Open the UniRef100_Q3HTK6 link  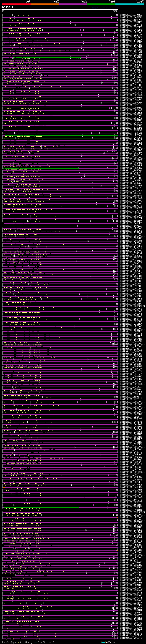coord(131,22)
